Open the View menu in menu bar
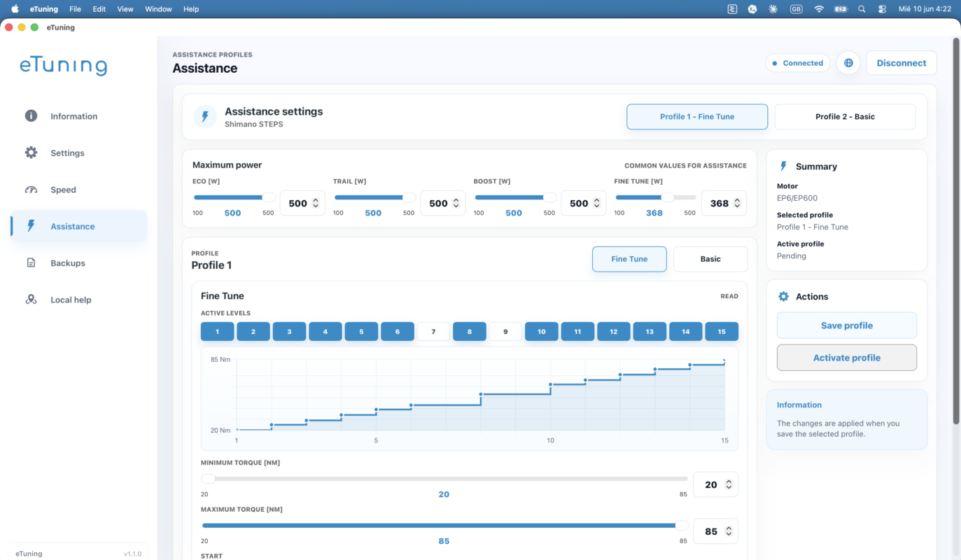 tap(125, 9)
